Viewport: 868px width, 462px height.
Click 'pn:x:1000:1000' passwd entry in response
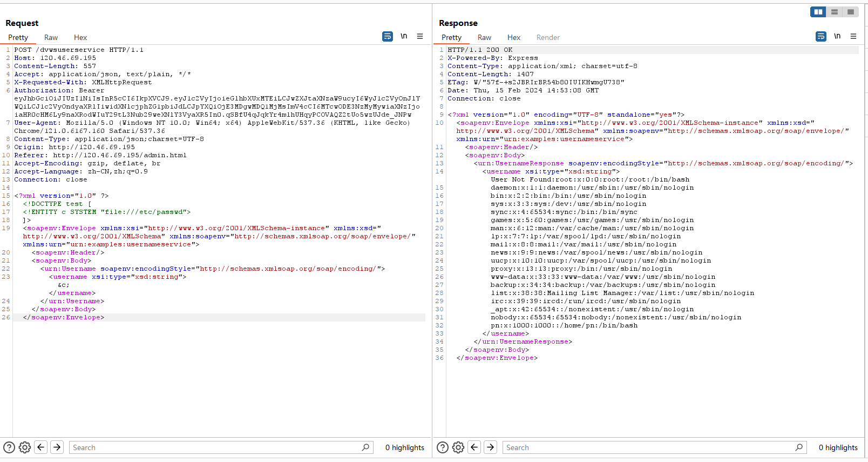point(564,325)
